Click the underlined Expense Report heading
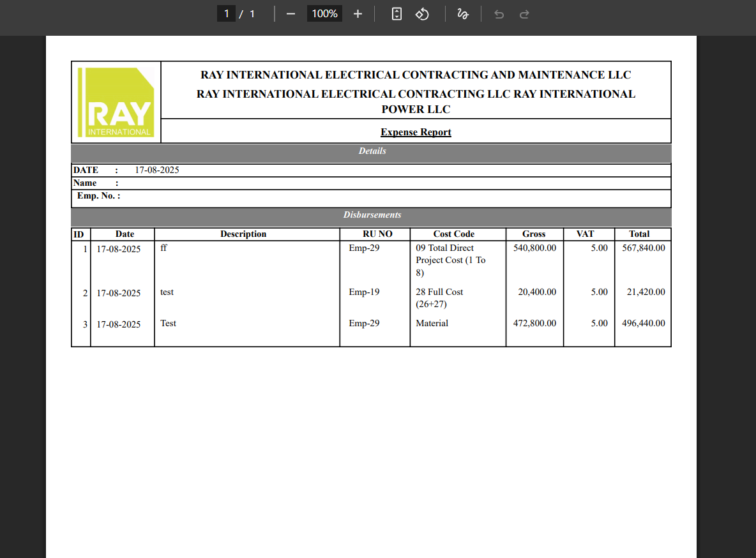 416,132
